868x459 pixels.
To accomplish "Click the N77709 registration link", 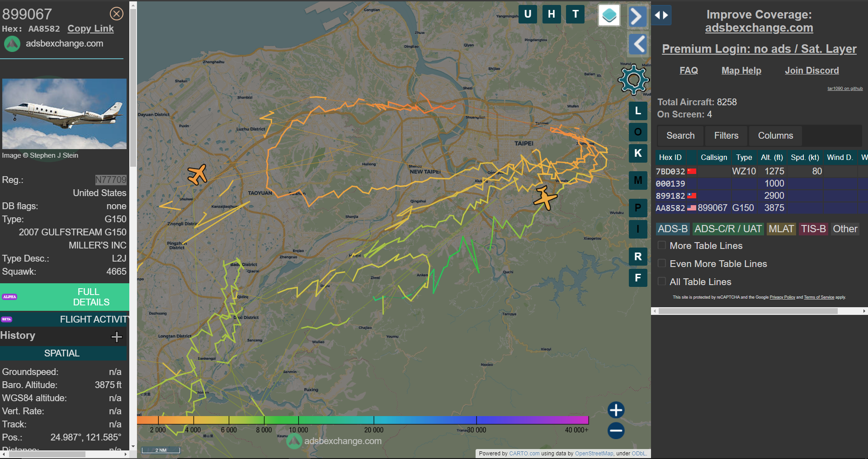I will [x=111, y=180].
